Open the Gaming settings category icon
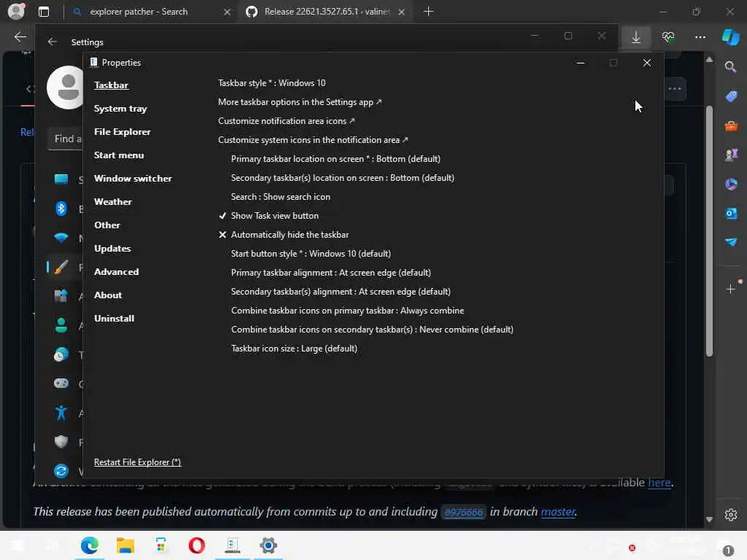 61,384
